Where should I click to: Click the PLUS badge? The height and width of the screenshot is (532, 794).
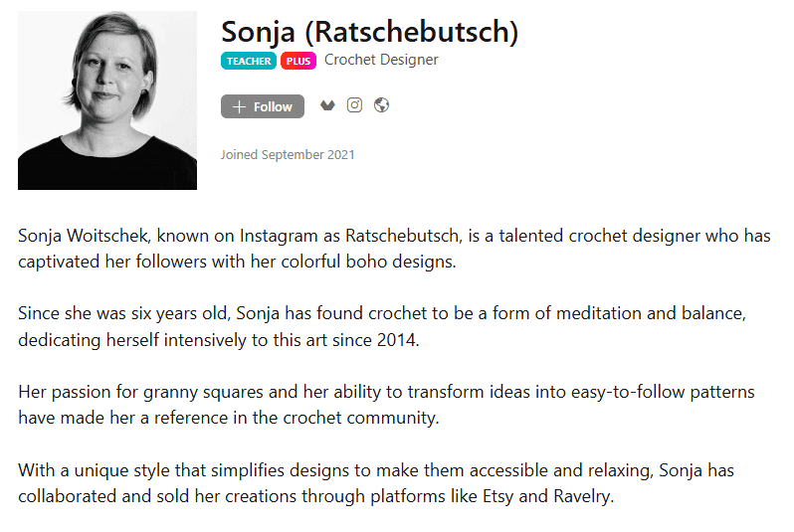[298, 61]
